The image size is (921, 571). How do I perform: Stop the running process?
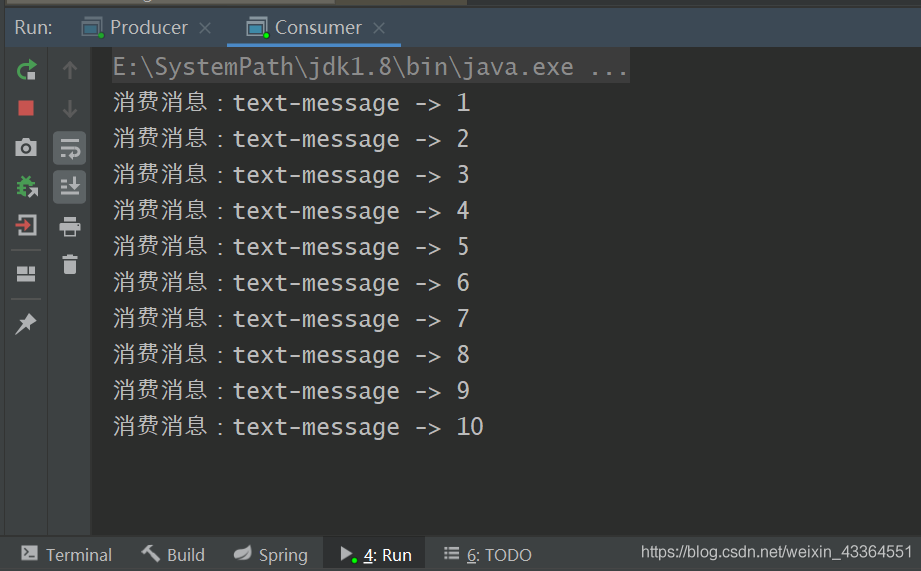click(x=26, y=108)
